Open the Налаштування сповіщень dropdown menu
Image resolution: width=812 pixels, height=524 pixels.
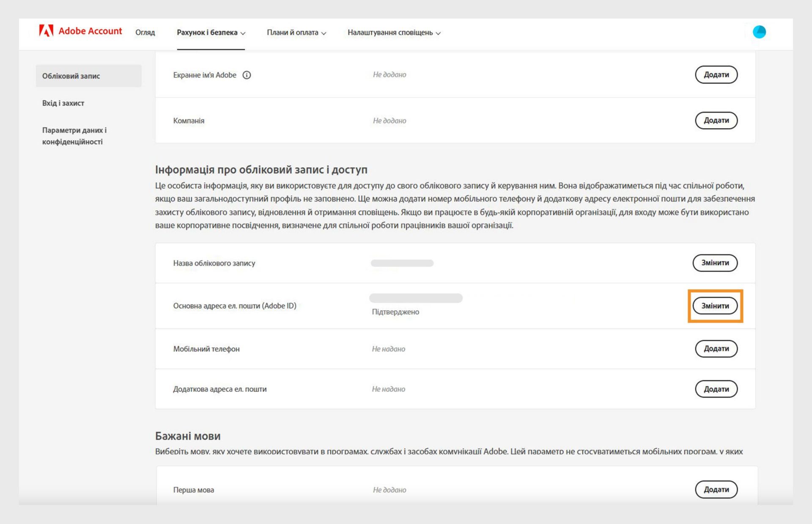394,33
